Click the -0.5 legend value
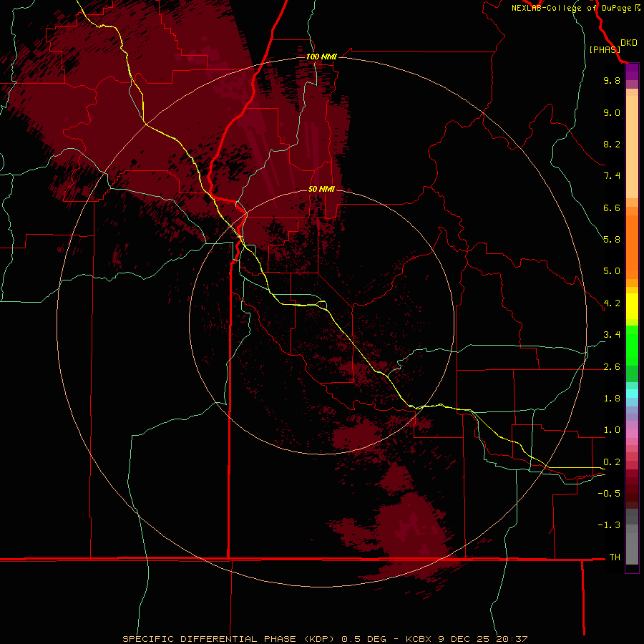 click(x=609, y=494)
